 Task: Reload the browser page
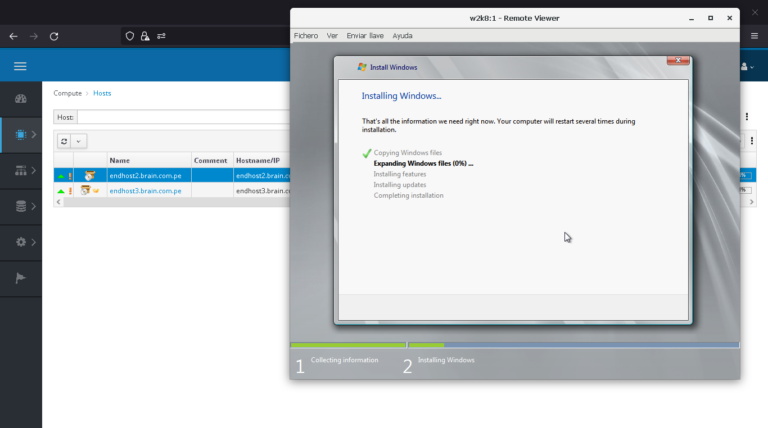54,36
